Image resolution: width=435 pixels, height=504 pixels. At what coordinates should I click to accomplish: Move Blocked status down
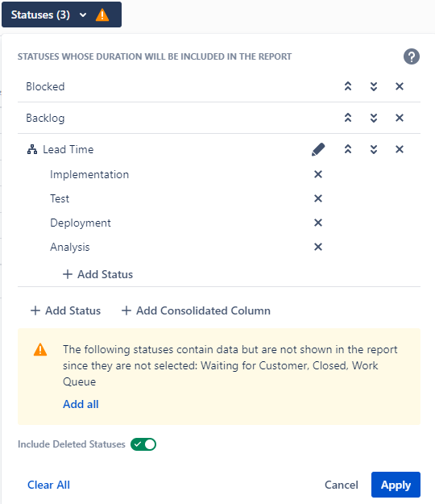[374, 86]
